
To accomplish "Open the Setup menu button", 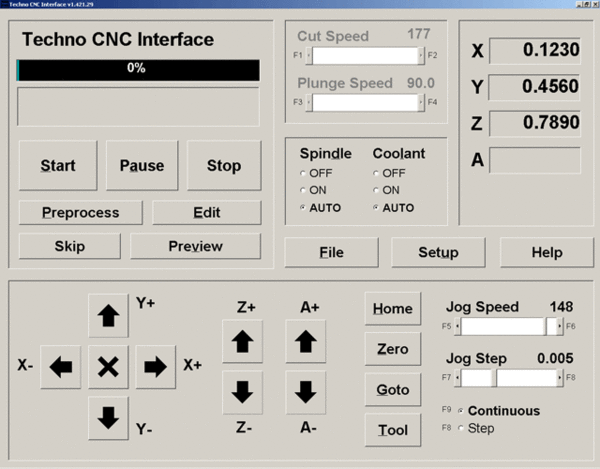I will 438,253.
